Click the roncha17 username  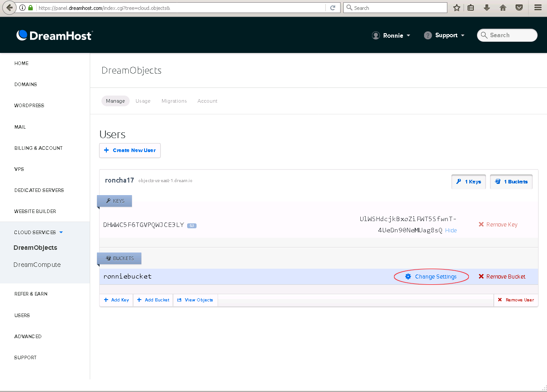[119, 180]
